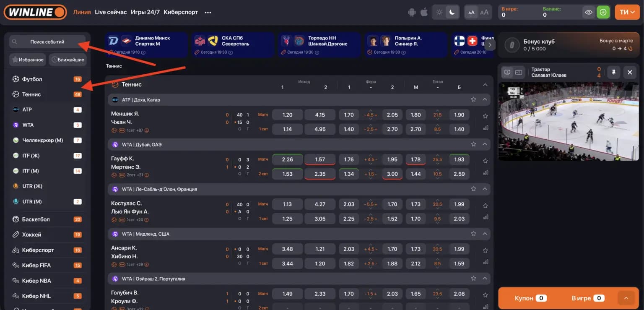Select total over 1.93 in Гауфф match

coord(459,159)
